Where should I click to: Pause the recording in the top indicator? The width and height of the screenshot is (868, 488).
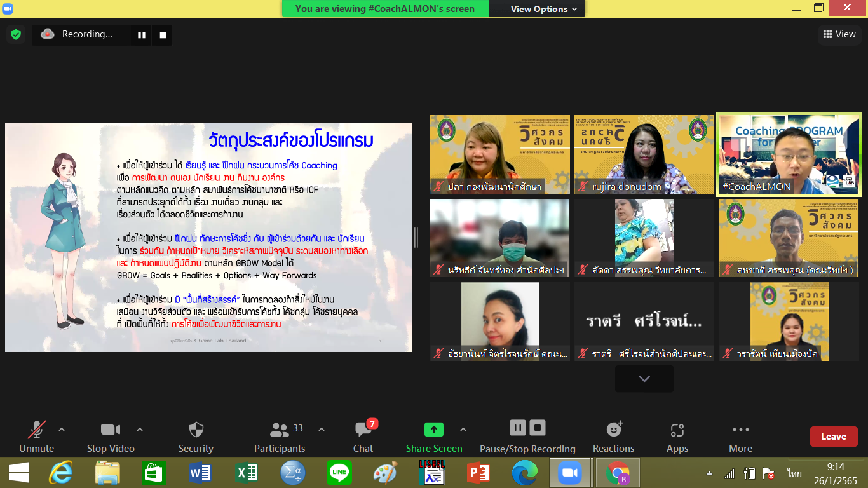pyautogui.click(x=141, y=35)
